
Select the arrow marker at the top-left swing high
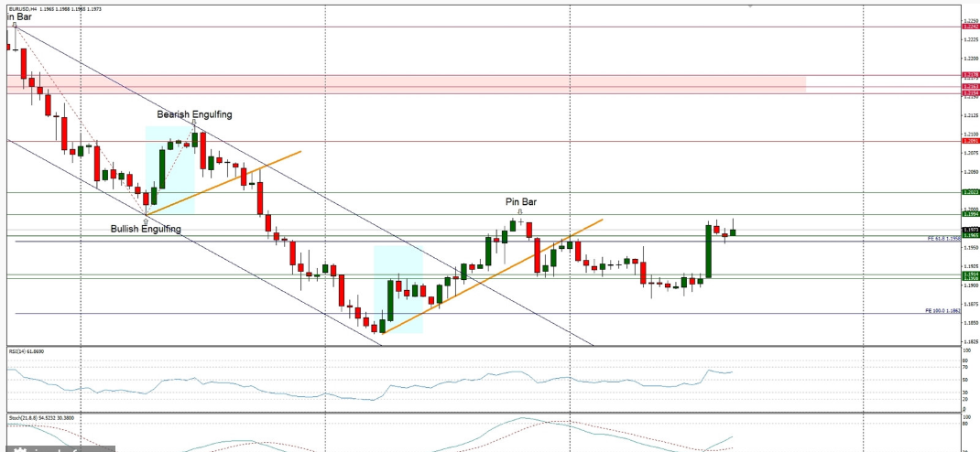click(16, 25)
